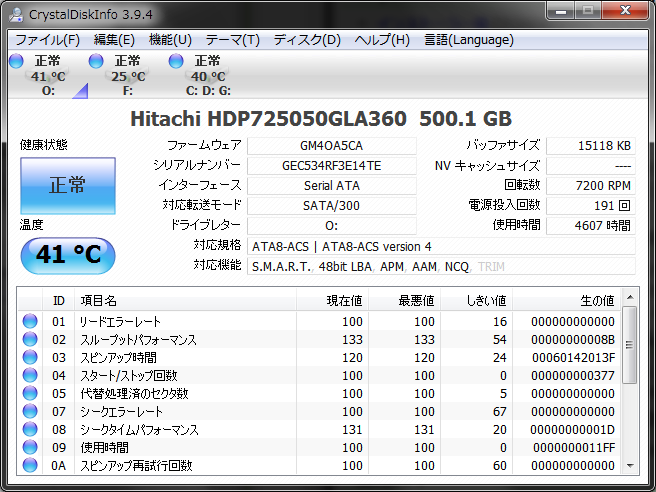This screenshot has height=492, width=656.
Task: Select the シークエラーレート row name
Action: [x=121, y=411]
